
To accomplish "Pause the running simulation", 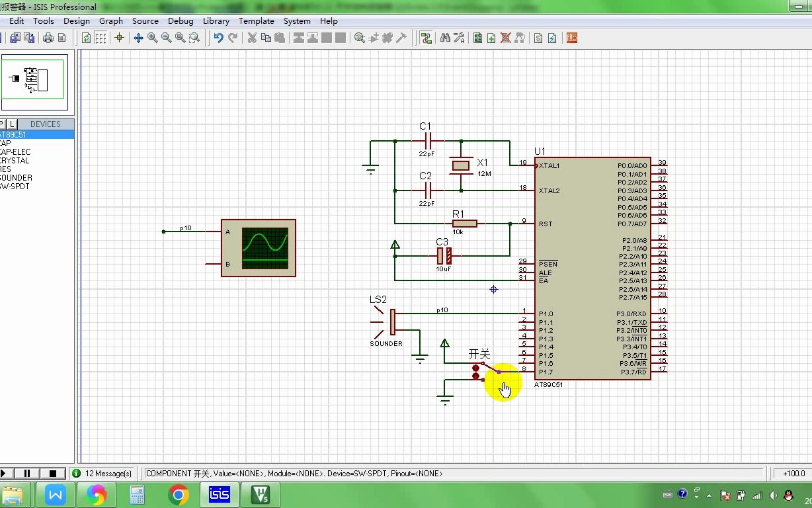I will point(27,474).
